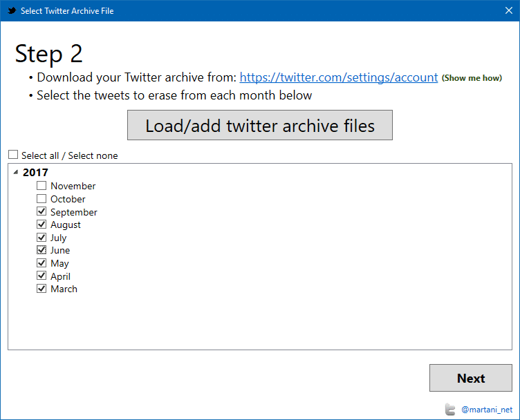Click the June month label
The height and width of the screenshot is (420, 520).
pos(60,250)
